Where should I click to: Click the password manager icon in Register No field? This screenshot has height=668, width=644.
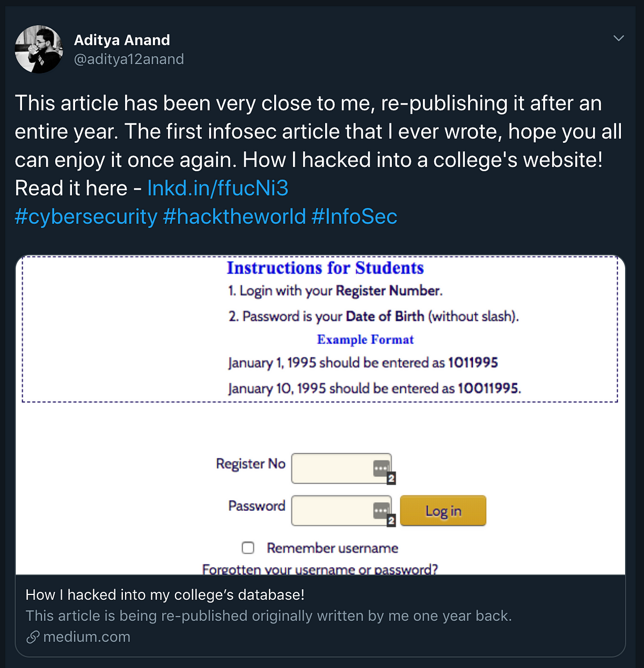(x=381, y=468)
